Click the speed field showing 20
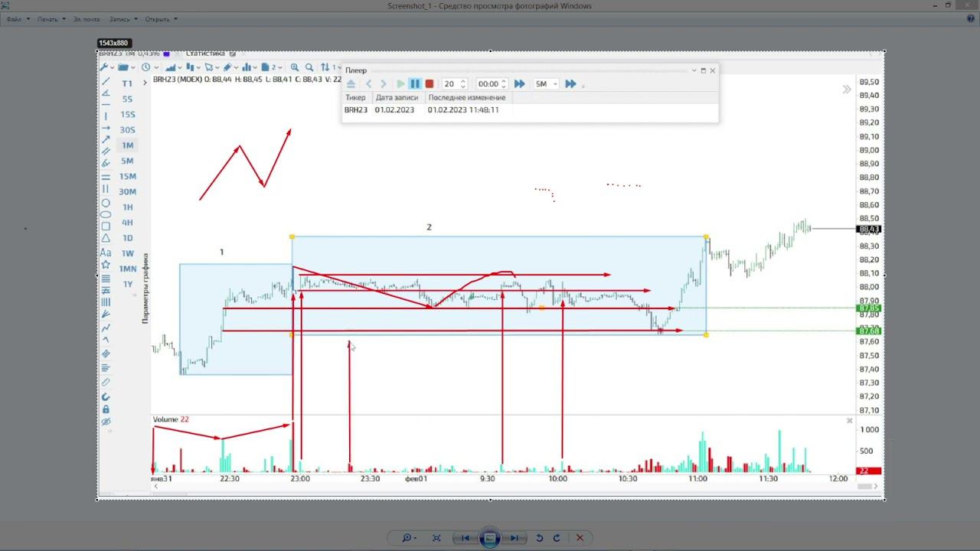 pyautogui.click(x=455, y=84)
